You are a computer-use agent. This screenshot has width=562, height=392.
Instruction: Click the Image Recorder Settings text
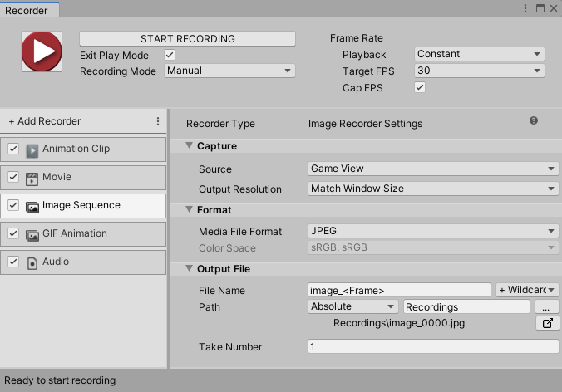point(365,124)
